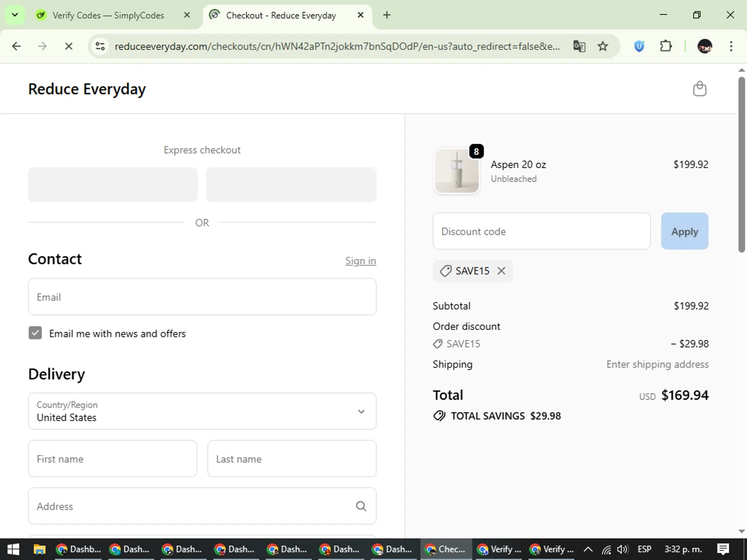The height and width of the screenshot is (560, 747).
Task: Click the ESP language indicator
Action: [644, 549]
